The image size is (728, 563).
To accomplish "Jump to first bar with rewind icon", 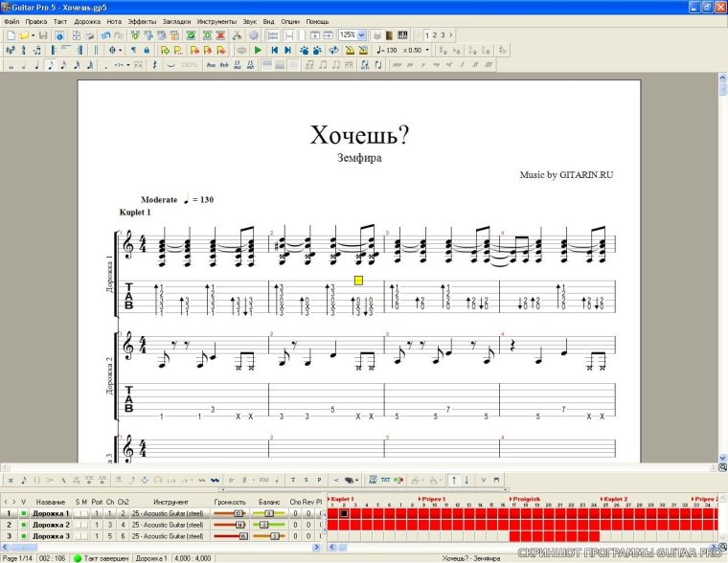I will (274, 50).
